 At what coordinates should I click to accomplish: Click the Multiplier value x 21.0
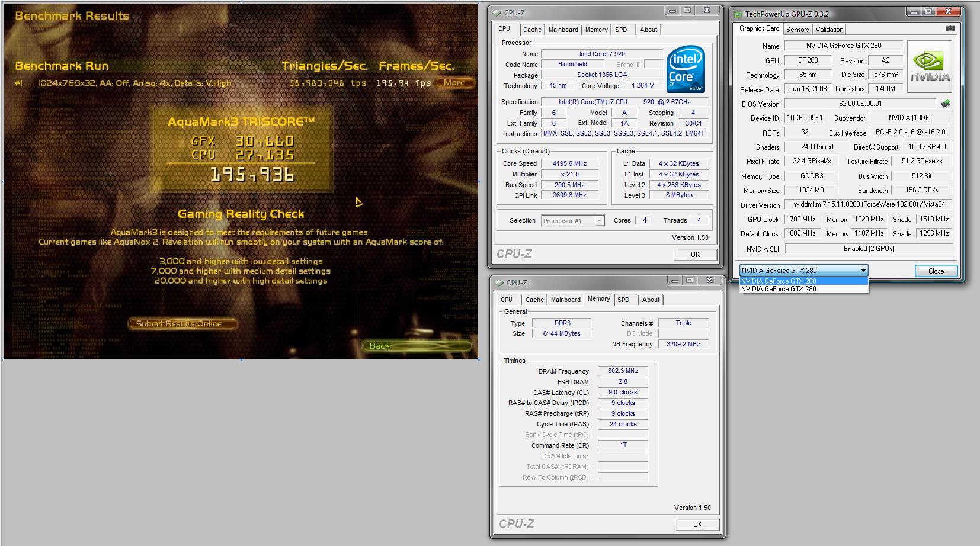(569, 174)
